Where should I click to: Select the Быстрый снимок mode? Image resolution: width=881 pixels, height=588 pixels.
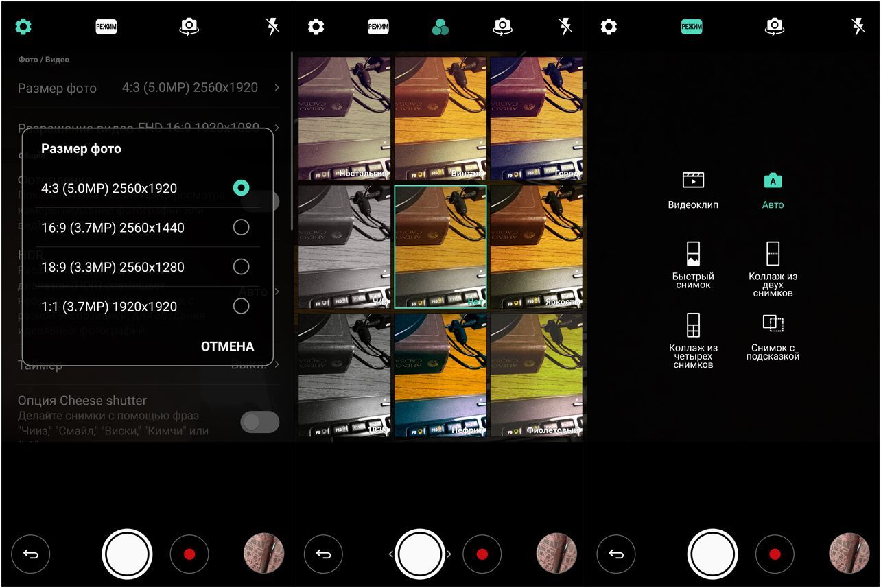coord(693,264)
